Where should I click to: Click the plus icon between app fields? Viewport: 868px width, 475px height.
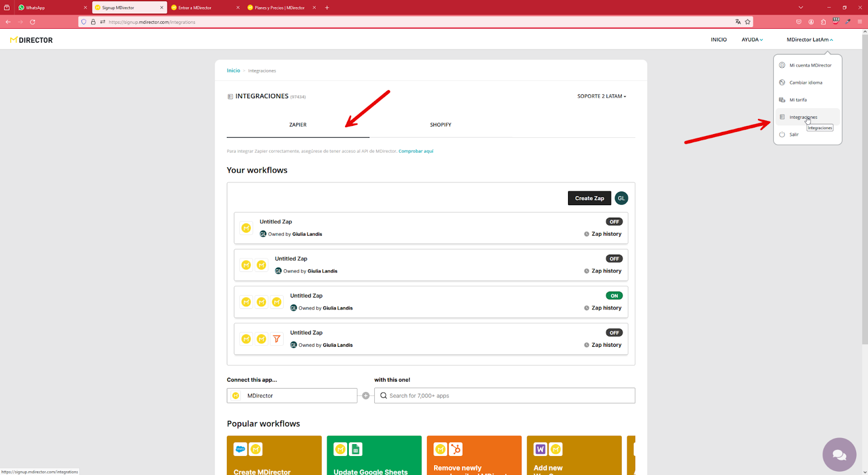click(x=366, y=396)
